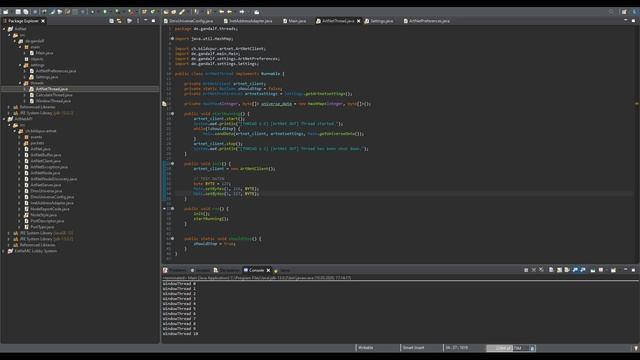Click the project icon of KetteMC Lobby System
This screenshot has height=360, width=640.
click(x=10, y=251)
